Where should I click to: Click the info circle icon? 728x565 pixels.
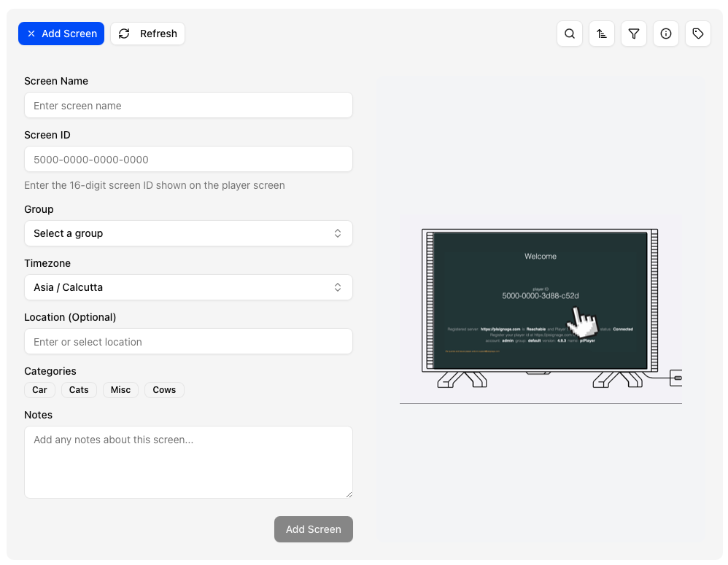(666, 34)
